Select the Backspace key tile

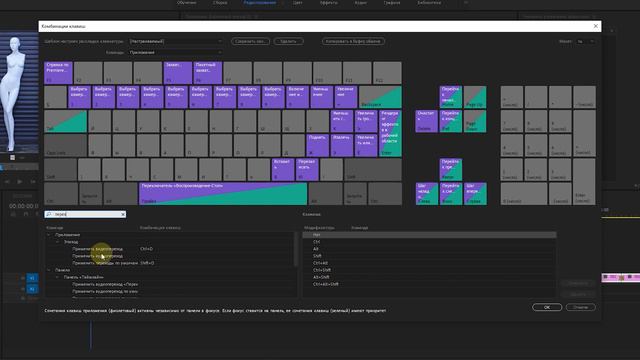point(380,97)
